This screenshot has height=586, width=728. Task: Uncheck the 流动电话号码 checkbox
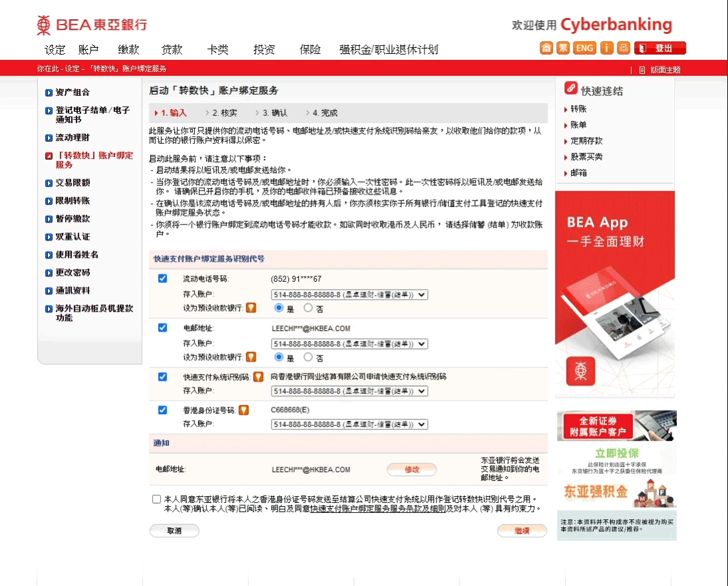click(x=162, y=278)
